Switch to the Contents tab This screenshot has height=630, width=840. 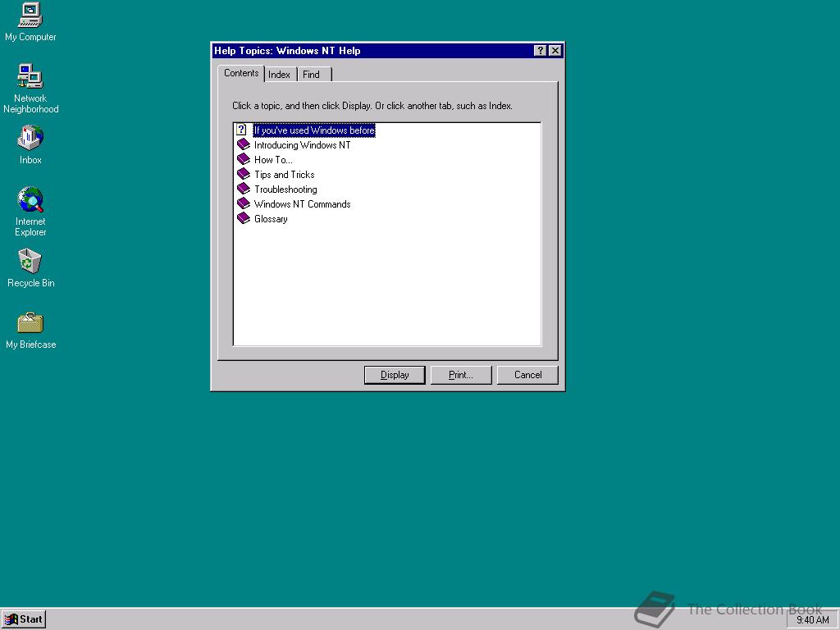point(241,73)
